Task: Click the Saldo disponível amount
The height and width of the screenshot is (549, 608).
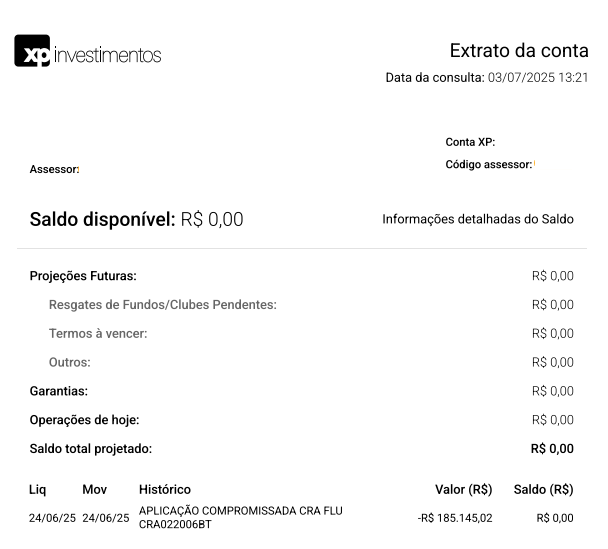Action: point(212,220)
